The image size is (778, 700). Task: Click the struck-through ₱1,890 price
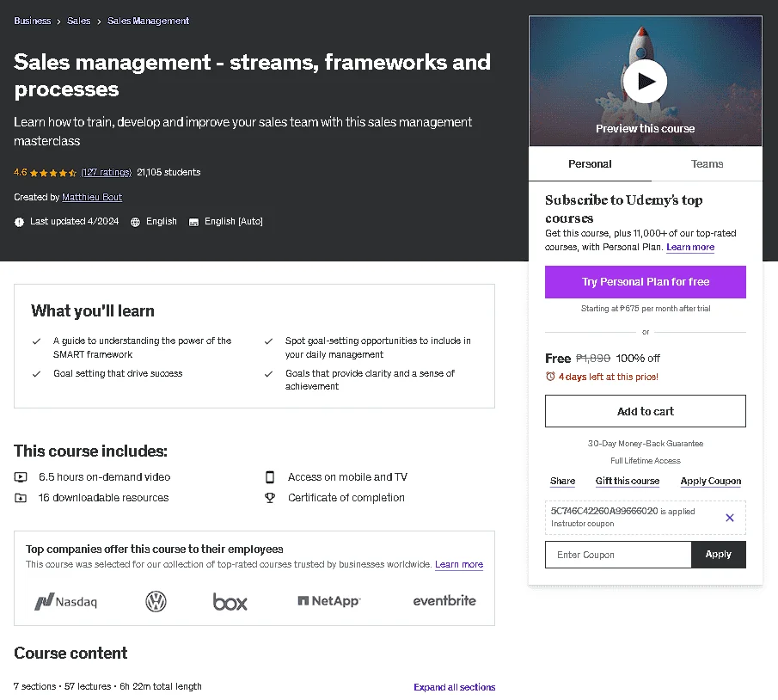[593, 359]
